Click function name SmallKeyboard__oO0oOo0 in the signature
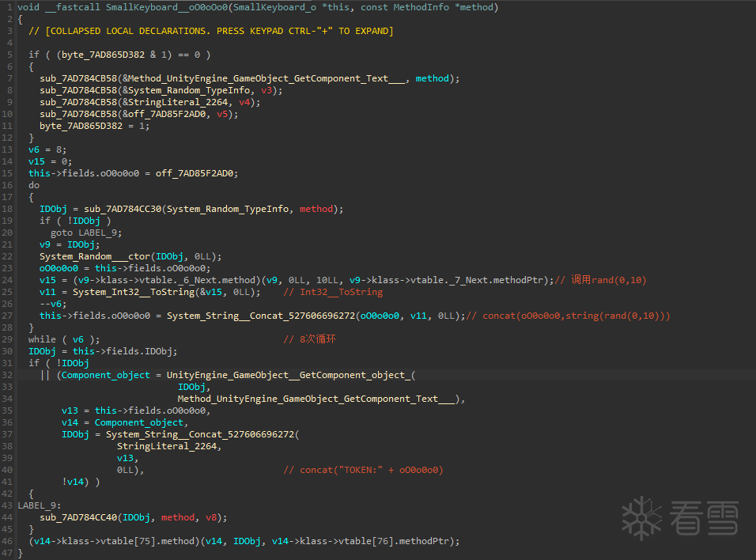This screenshot has height=560, width=756. point(167,7)
